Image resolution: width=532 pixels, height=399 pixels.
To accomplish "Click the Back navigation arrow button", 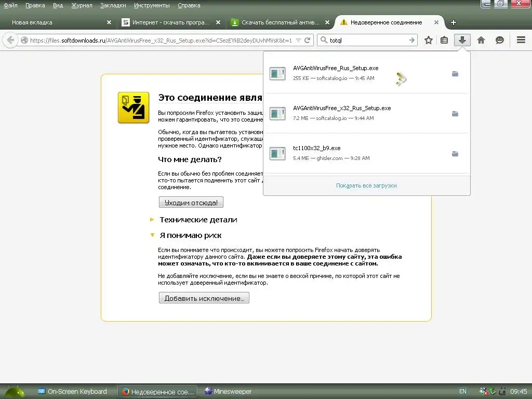I will pos(10,41).
